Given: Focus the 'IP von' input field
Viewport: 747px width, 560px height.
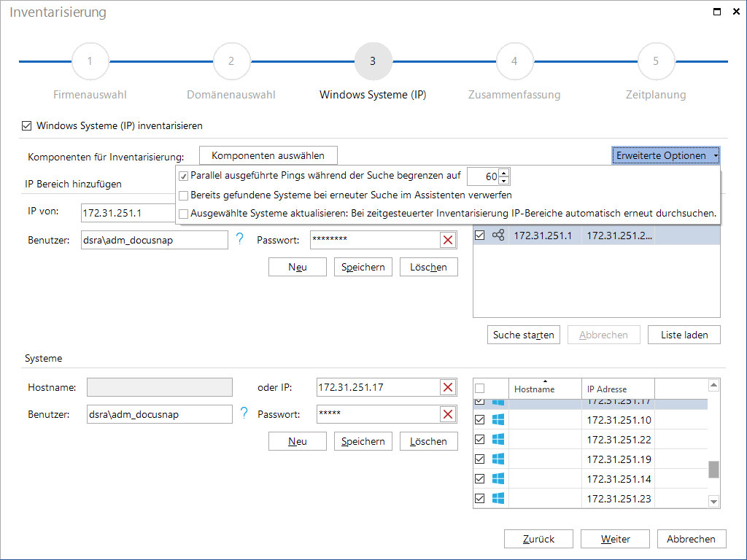Looking at the screenshot, I should pyautogui.click(x=128, y=213).
